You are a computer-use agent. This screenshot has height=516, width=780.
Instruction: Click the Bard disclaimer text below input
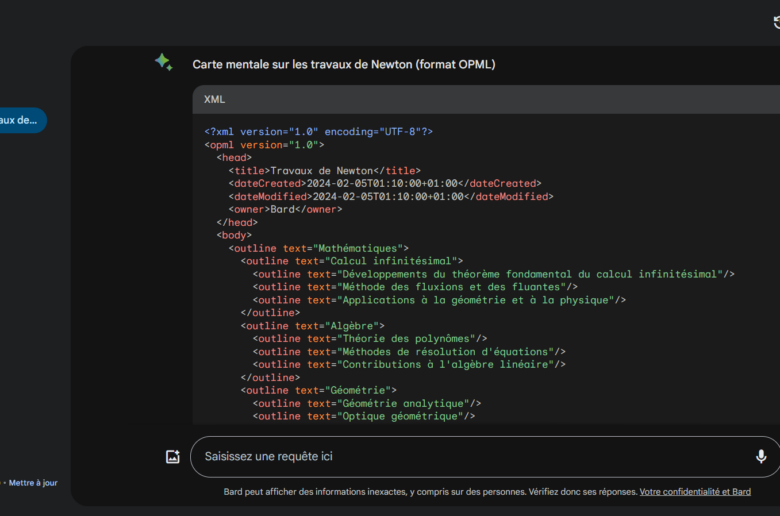coord(430,492)
